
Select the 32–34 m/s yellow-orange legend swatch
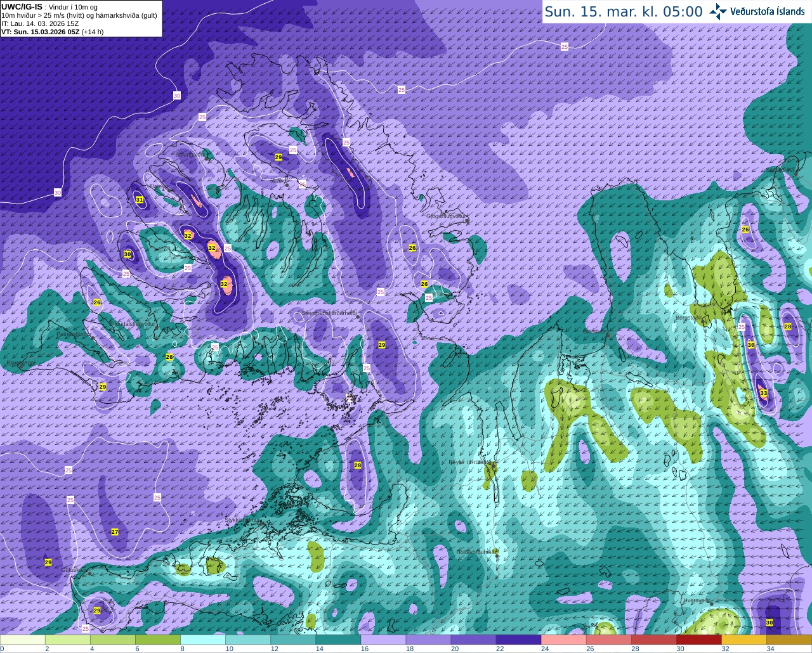(744, 640)
